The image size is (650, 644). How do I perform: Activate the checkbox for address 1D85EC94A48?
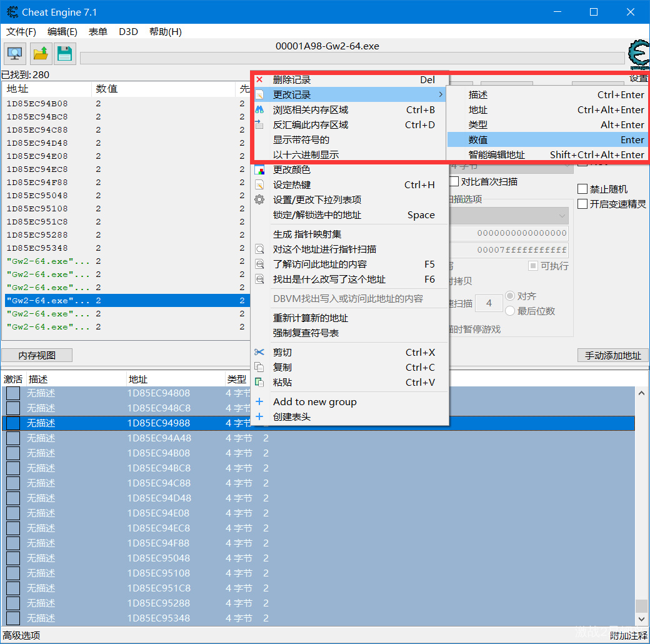[13, 438]
